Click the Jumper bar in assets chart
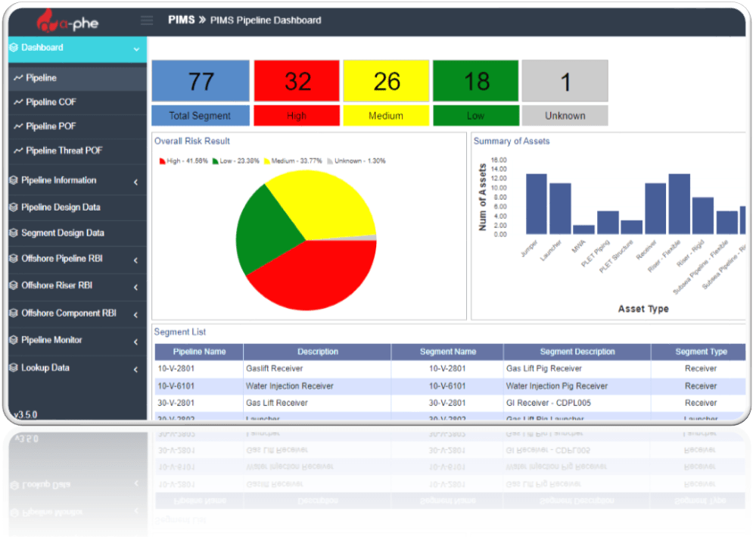The height and width of the screenshot is (537, 756). (x=536, y=204)
